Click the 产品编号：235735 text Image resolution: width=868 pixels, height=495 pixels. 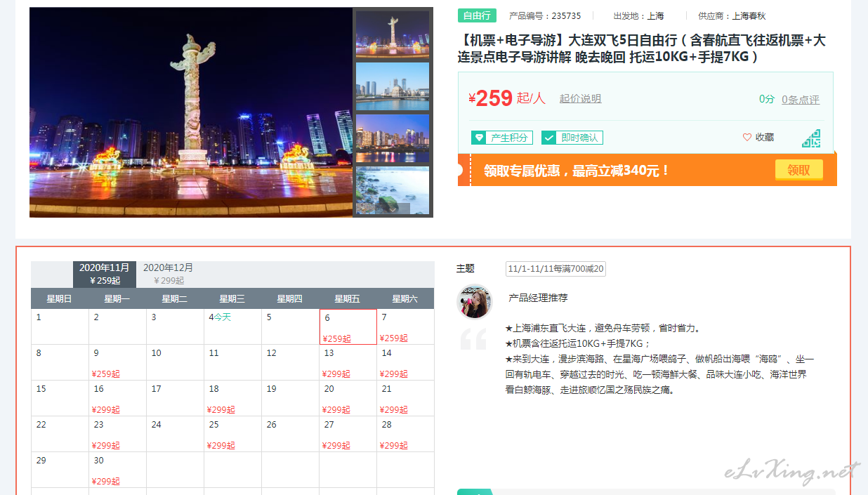point(545,16)
